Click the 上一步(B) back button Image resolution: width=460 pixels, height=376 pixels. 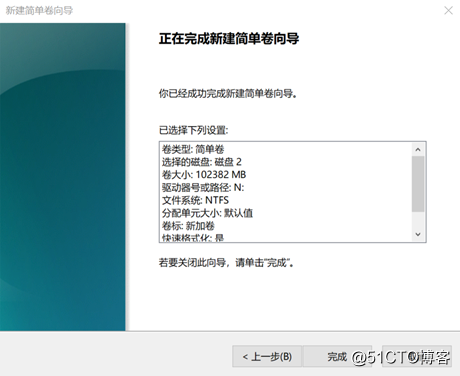267,356
